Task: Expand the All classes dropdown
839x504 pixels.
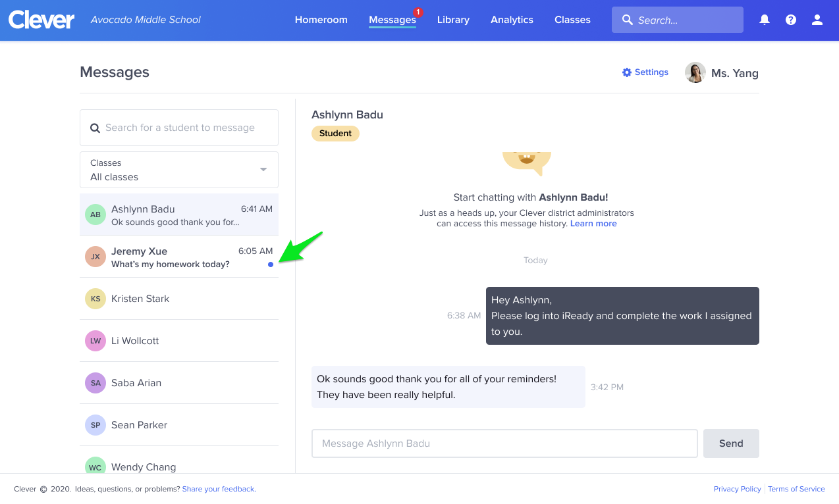Action: pos(263,169)
